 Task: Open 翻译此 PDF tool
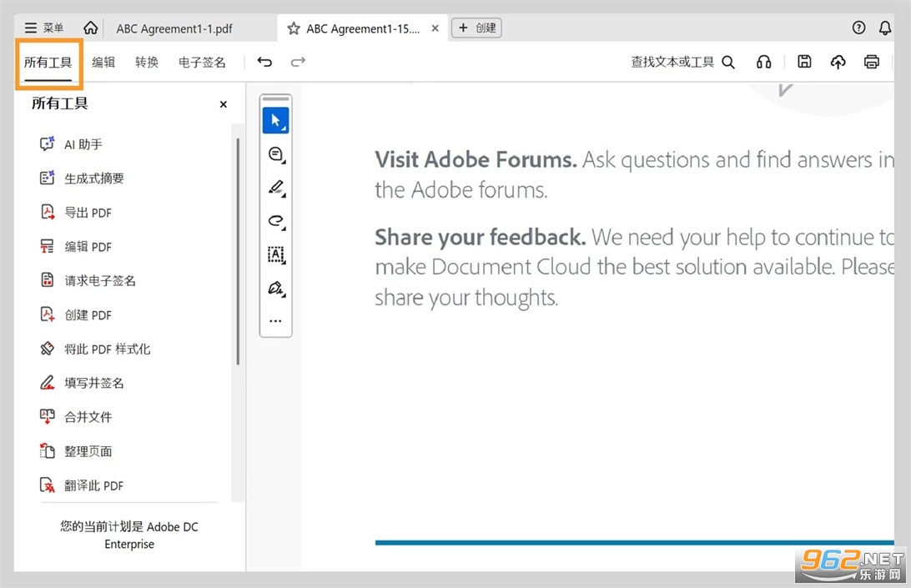click(82, 485)
